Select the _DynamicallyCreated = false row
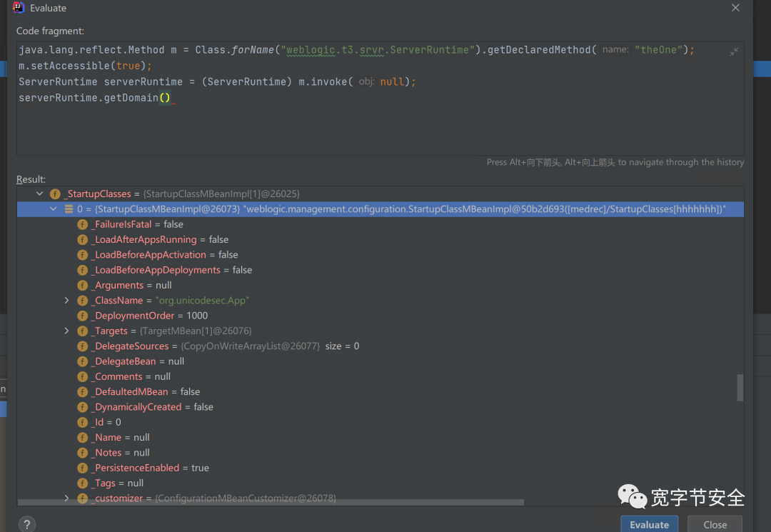Image resolution: width=771 pixels, height=532 pixels. 380,407
